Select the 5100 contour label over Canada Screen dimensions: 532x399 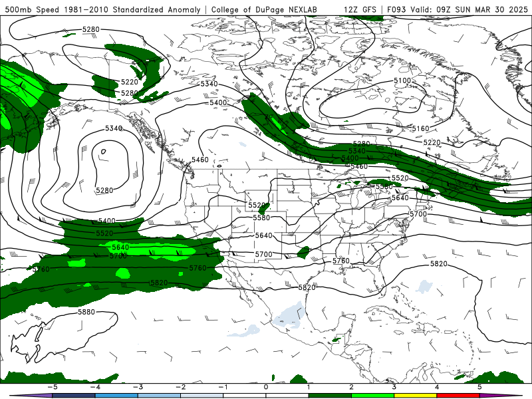click(402, 80)
